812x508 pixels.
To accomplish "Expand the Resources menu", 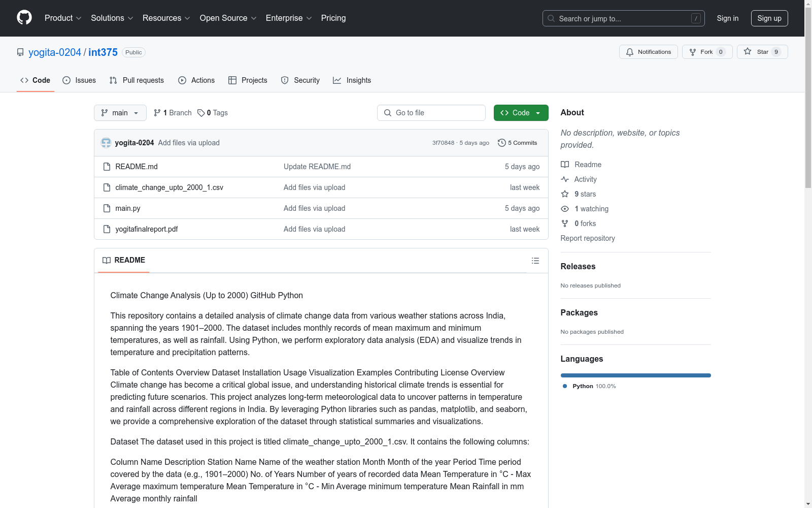I will [x=166, y=18].
